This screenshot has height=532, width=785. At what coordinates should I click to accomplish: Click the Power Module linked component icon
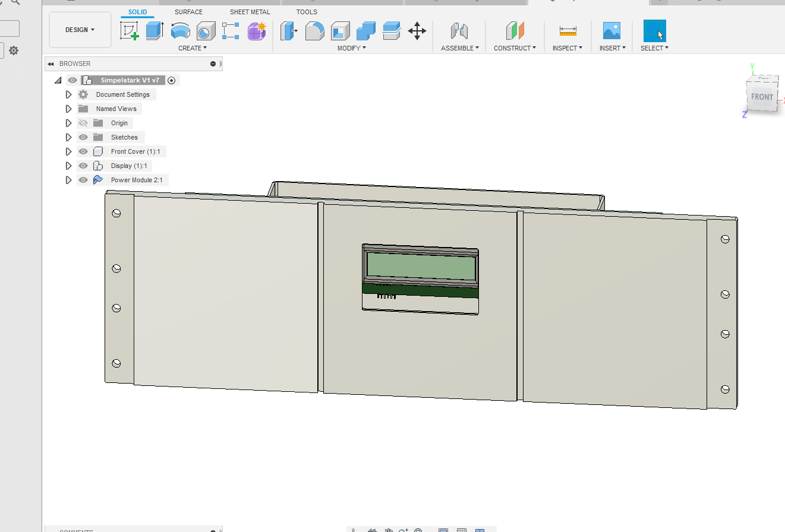98,180
